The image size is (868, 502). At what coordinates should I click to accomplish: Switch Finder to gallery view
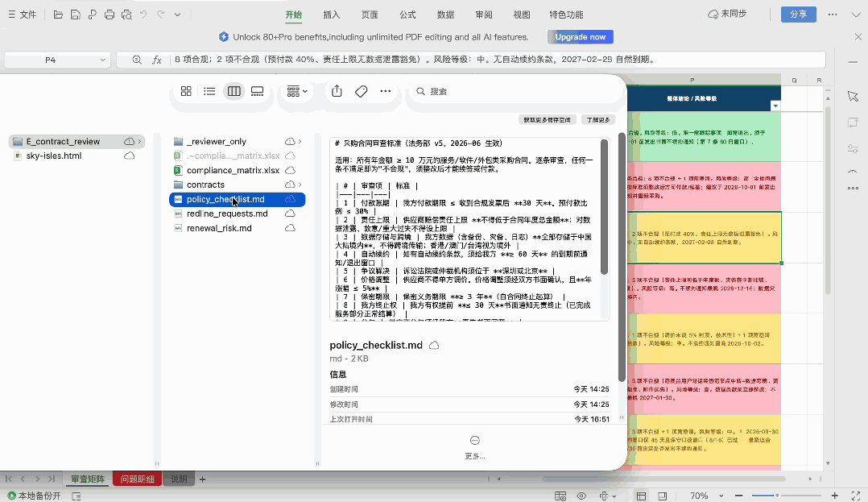[258, 91]
